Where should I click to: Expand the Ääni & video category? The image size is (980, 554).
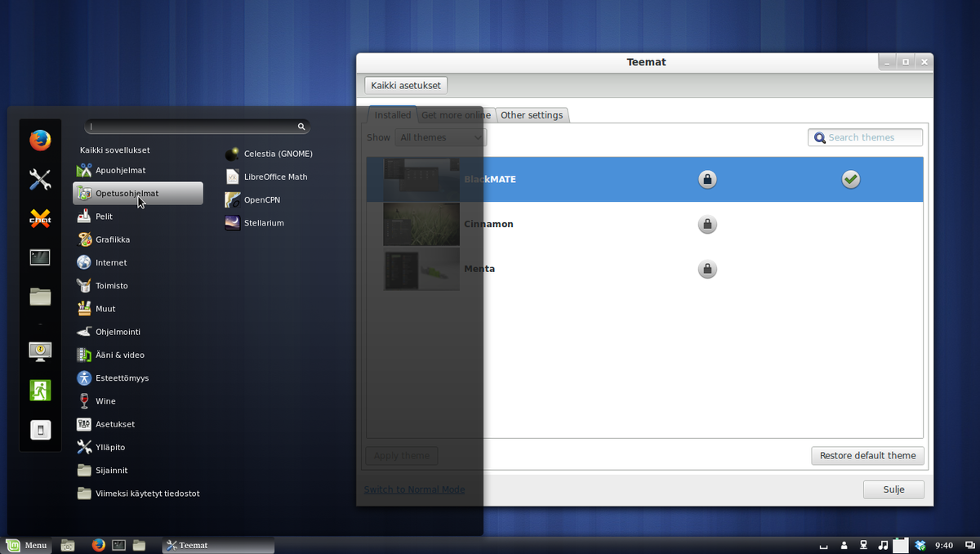[x=119, y=355]
